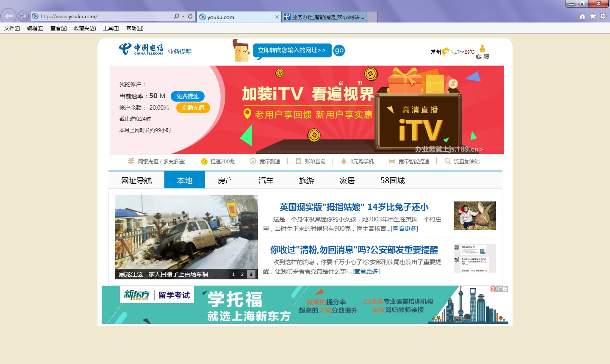Click the 流量加油站 magnifier icon
Screen dimensions: 610x364
coord(447,161)
